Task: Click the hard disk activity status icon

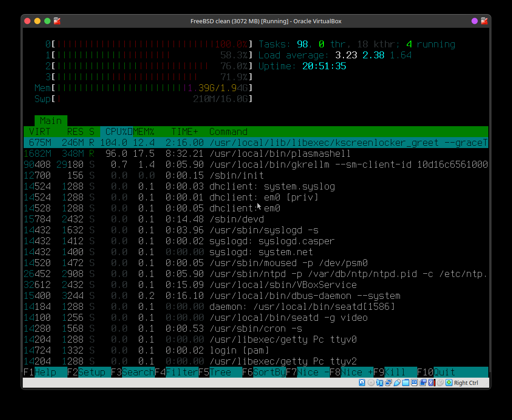Action: click(x=362, y=383)
